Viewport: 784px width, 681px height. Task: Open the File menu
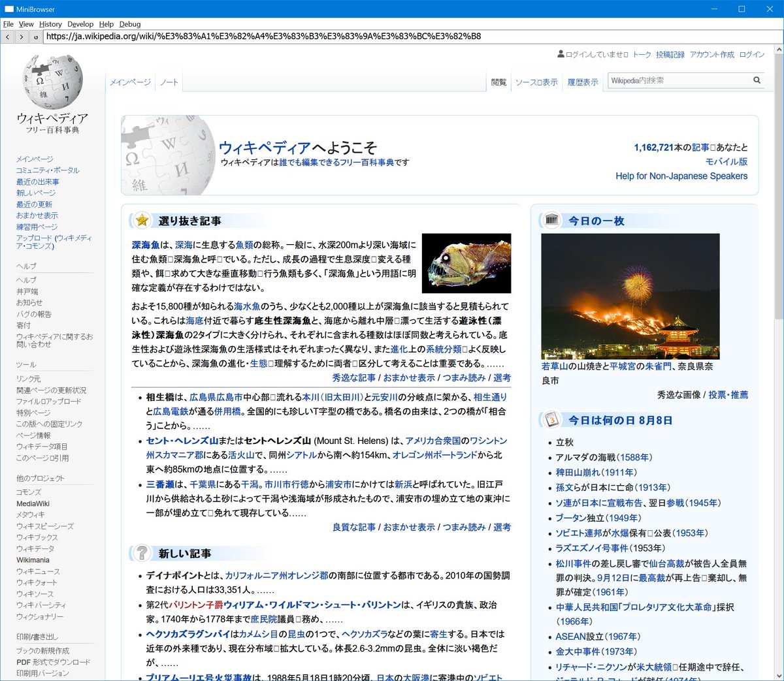(8, 24)
